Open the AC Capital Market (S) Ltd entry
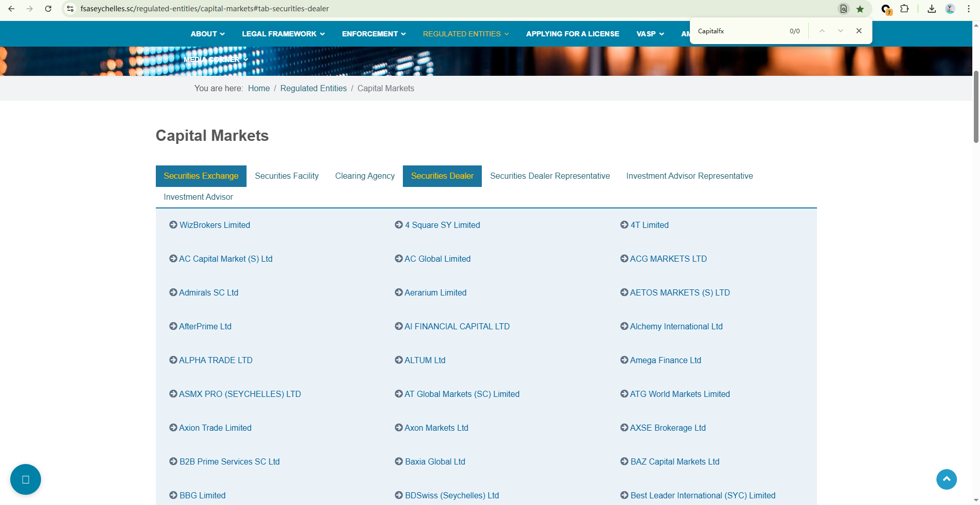The width and height of the screenshot is (980, 505). [x=226, y=259]
